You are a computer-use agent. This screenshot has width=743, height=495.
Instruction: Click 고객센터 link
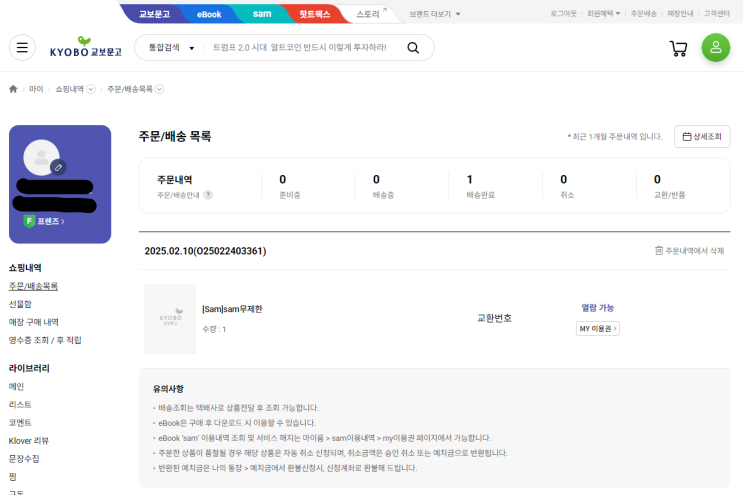716,13
